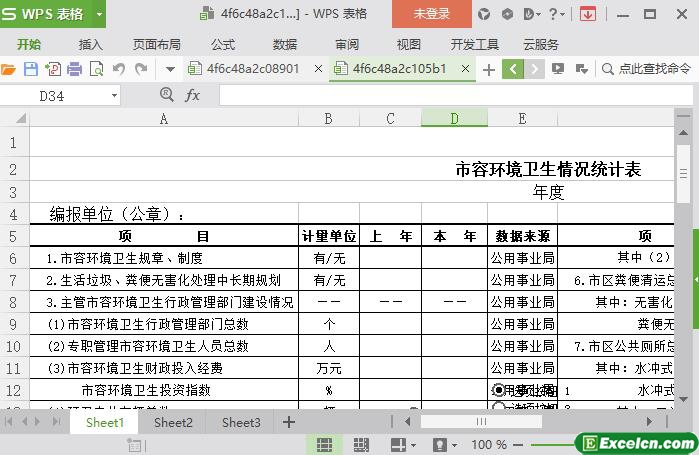
Task: Open the 审阅 ribbon tab
Action: click(x=347, y=45)
